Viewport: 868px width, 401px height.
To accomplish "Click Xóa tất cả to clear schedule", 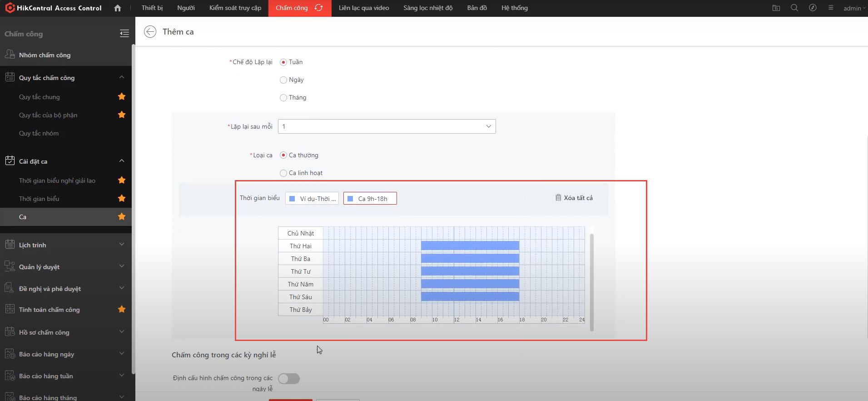I will 574,198.
